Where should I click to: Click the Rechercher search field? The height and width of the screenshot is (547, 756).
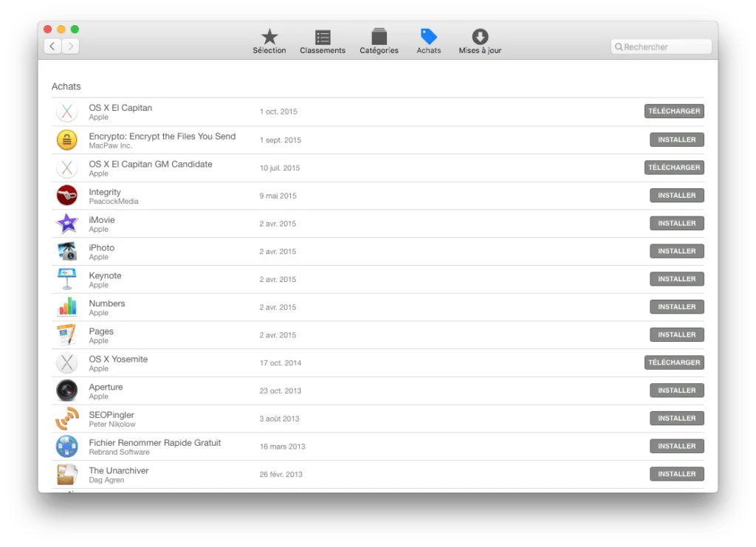661,47
